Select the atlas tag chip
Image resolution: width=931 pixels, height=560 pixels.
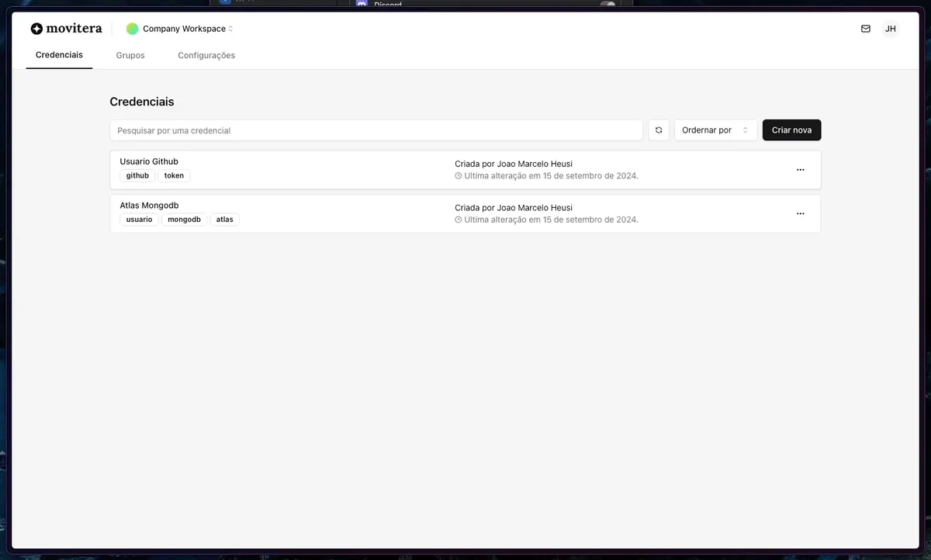[224, 220]
